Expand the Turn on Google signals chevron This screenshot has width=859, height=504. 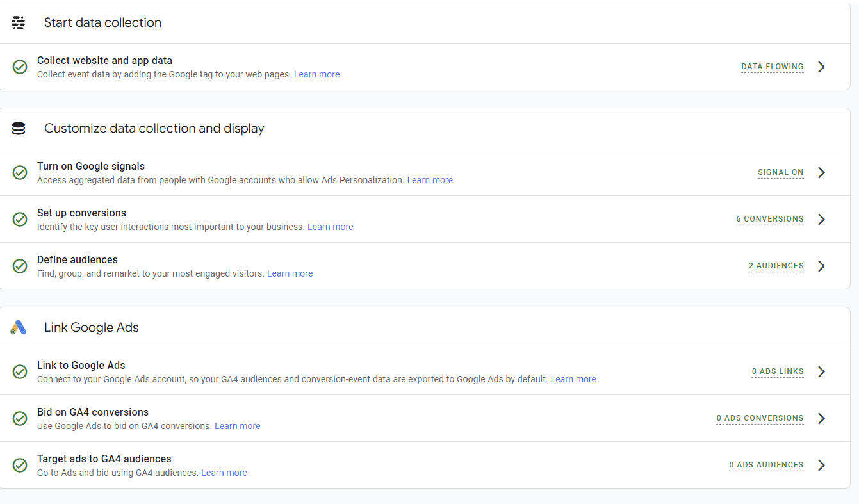pyautogui.click(x=821, y=172)
